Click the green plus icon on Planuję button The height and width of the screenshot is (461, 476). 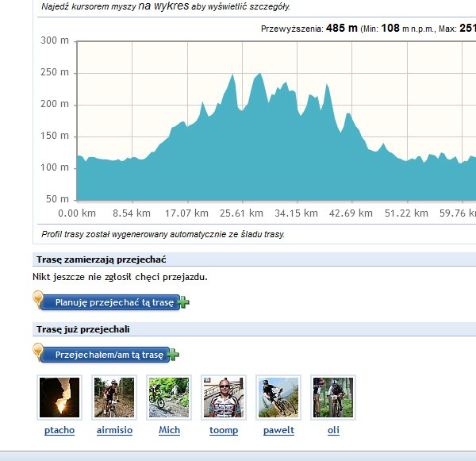point(183,302)
